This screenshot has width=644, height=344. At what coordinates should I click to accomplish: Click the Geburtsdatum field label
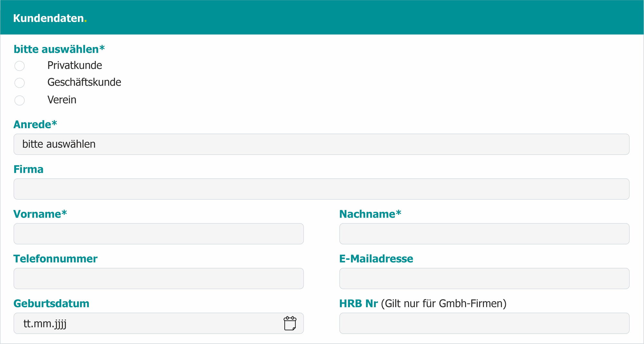tap(51, 304)
